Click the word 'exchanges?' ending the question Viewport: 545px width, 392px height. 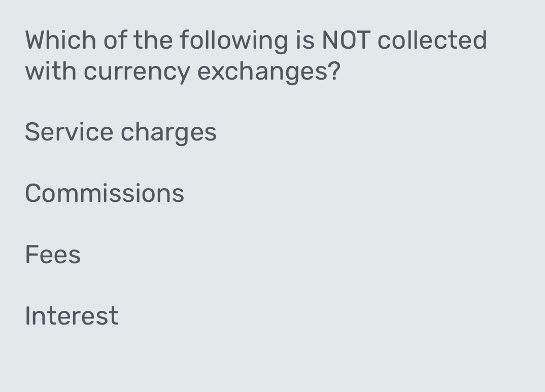point(268,72)
